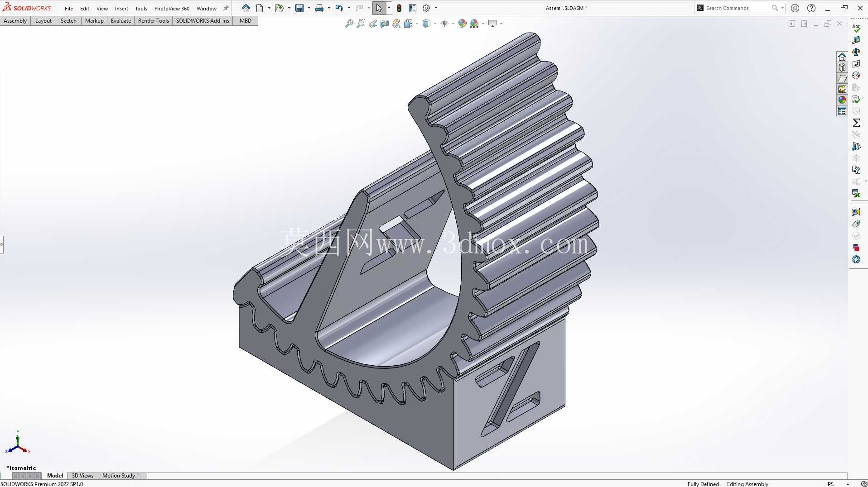Open Sensor gauge icon on right toolbar

[x=856, y=76]
